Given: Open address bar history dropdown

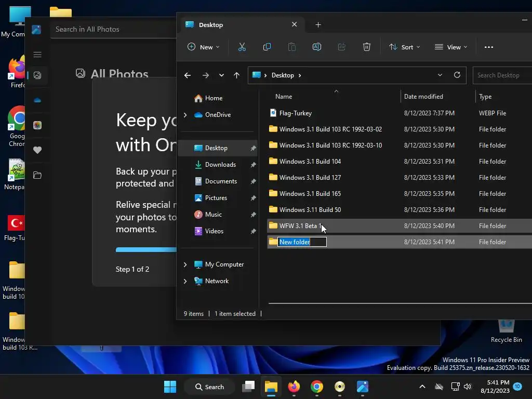Looking at the screenshot, I should pos(440,75).
